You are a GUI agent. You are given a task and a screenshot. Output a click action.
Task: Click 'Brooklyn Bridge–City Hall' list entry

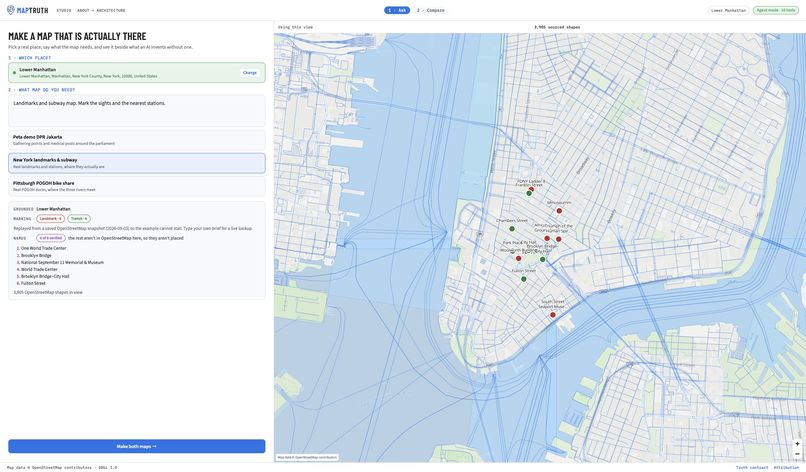point(45,276)
